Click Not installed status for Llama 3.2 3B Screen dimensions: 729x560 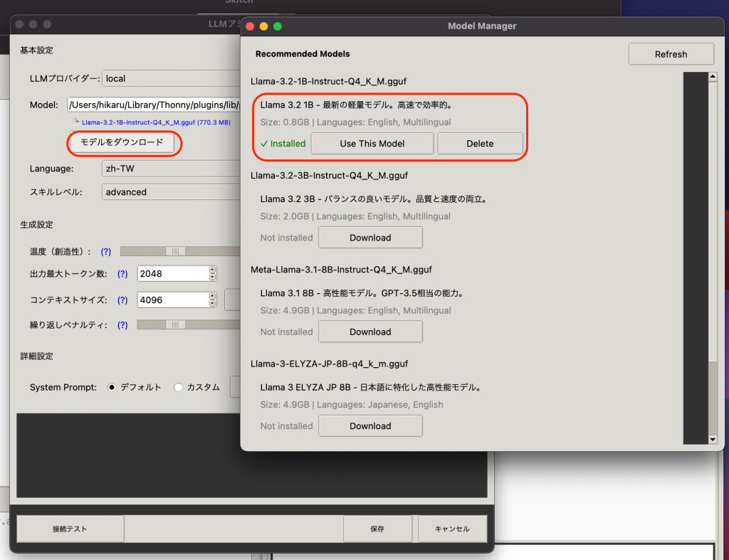click(x=286, y=238)
